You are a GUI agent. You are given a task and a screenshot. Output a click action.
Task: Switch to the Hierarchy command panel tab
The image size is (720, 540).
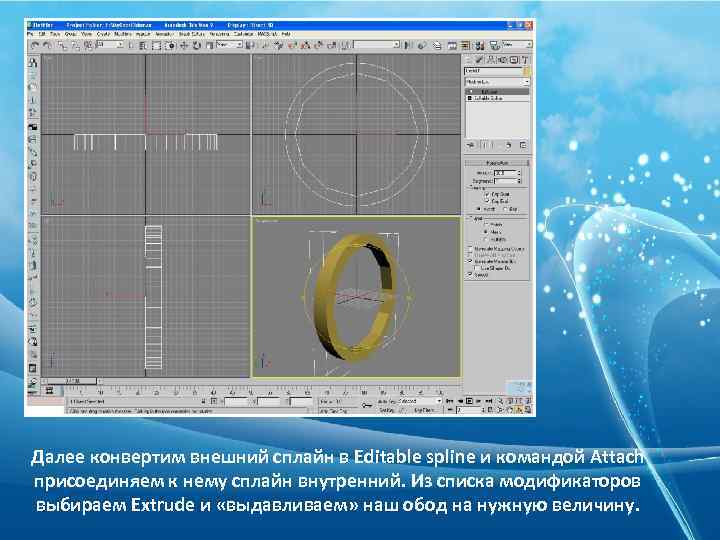491,60
